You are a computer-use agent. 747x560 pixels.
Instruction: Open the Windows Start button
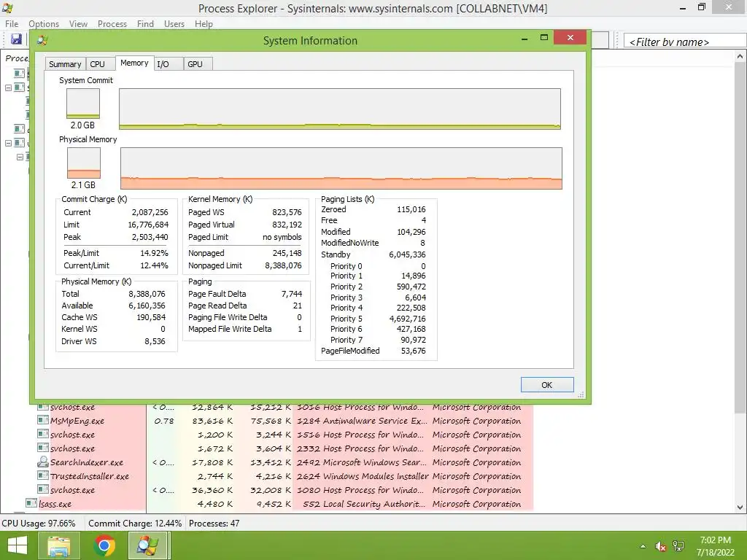pyautogui.click(x=18, y=545)
